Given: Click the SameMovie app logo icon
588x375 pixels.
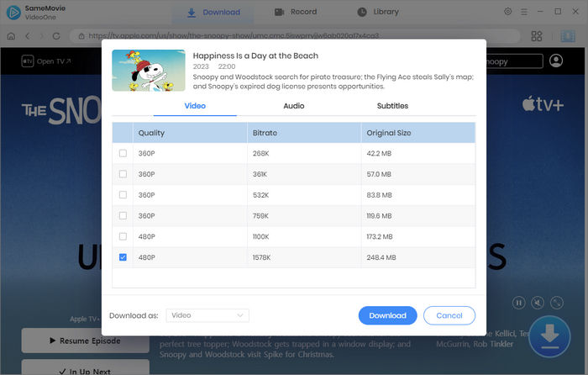Looking at the screenshot, I should 13,13.
